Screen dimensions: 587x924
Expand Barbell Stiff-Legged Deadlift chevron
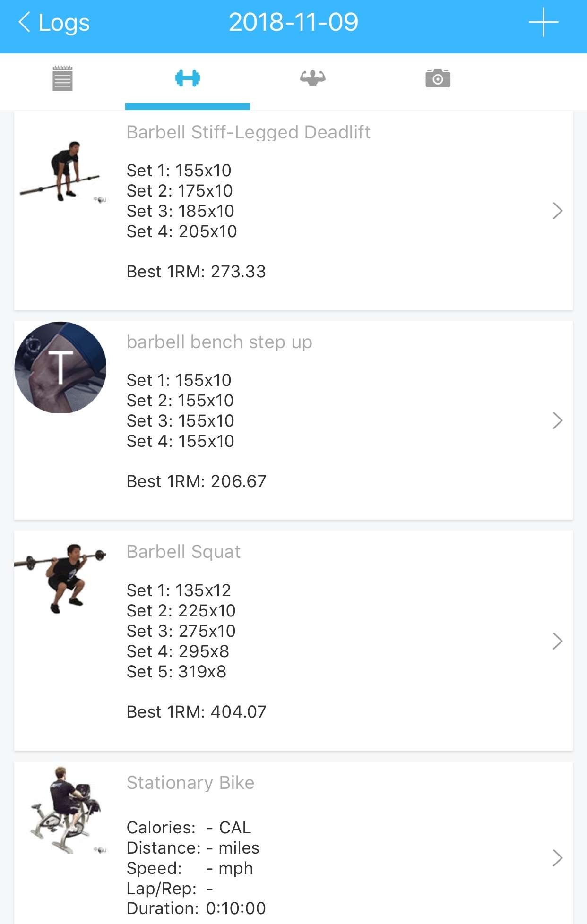[x=557, y=211]
